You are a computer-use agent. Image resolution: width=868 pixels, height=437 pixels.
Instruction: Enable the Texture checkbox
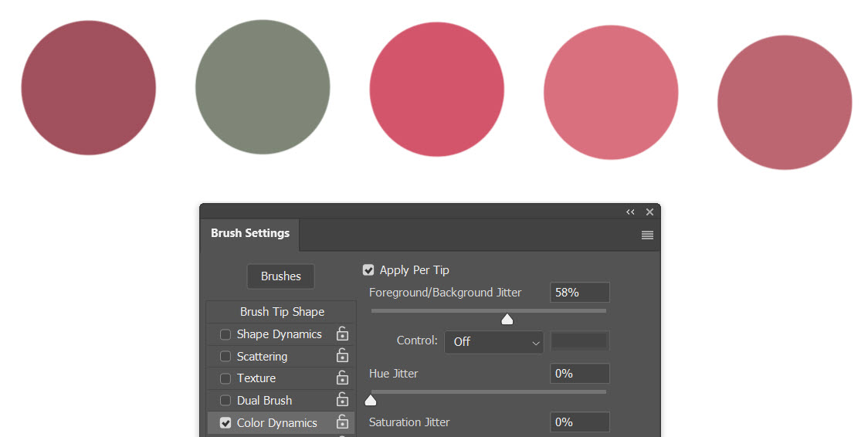(225, 378)
